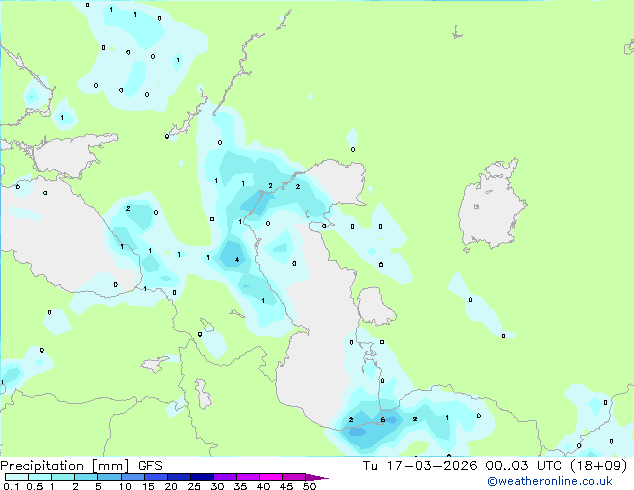Image resolution: width=634 pixels, height=490 pixels.
Task: Click the '4' precipitation value on map
Action: pos(237,260)
